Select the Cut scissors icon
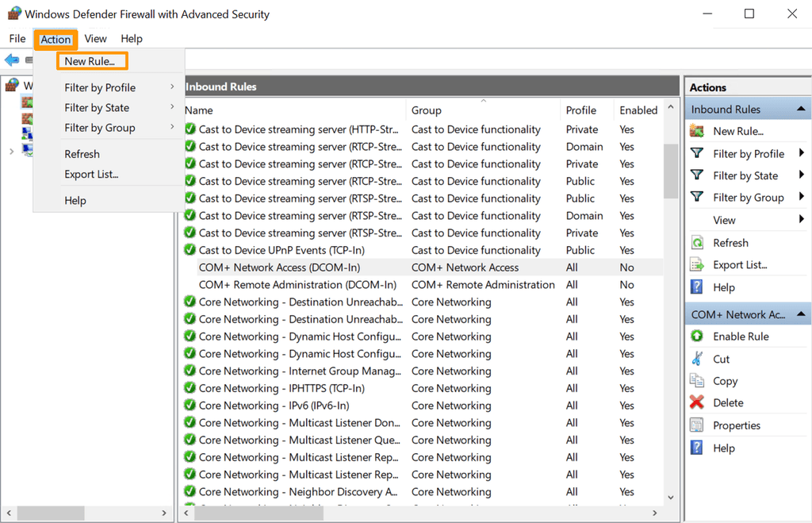Image resolution: width=812 pixels, height=523 pixels. (696, 358)
